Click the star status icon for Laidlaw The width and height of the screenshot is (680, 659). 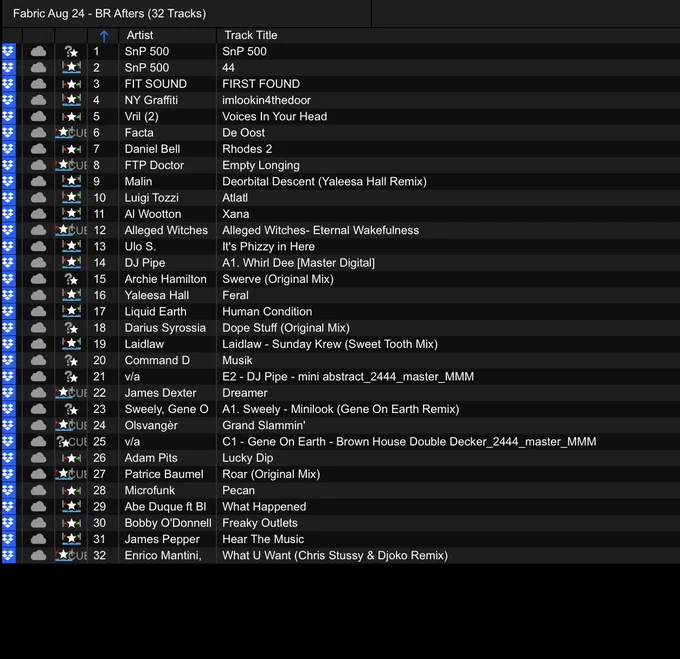pyautogui.click(x=71, y=344)
